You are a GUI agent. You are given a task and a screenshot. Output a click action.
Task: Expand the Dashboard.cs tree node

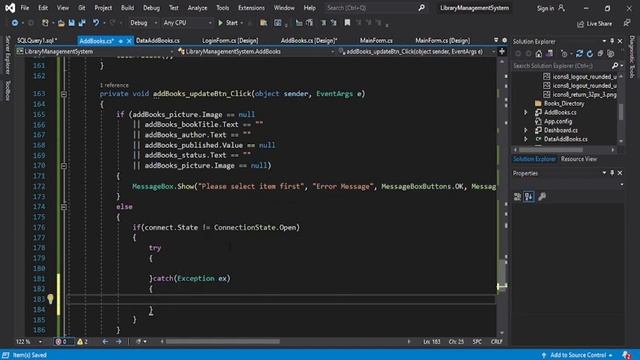[526, 130]
